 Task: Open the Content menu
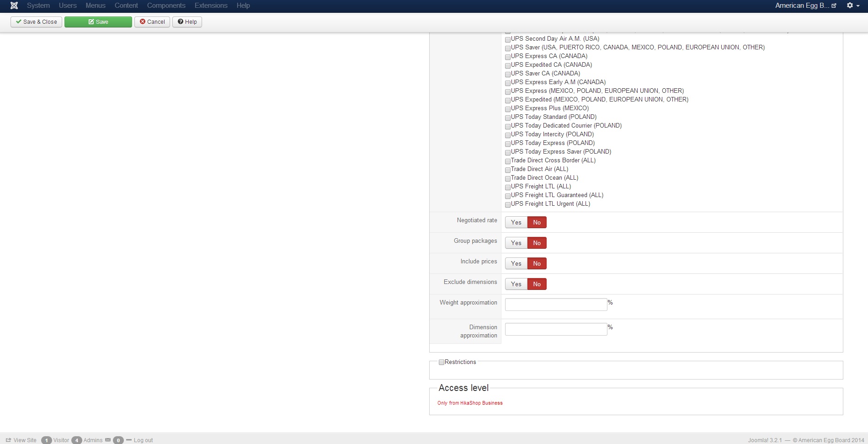126,5
